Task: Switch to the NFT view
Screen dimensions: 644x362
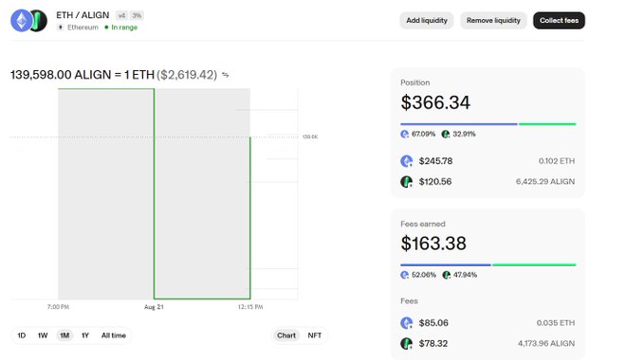Action: [315, 335]
